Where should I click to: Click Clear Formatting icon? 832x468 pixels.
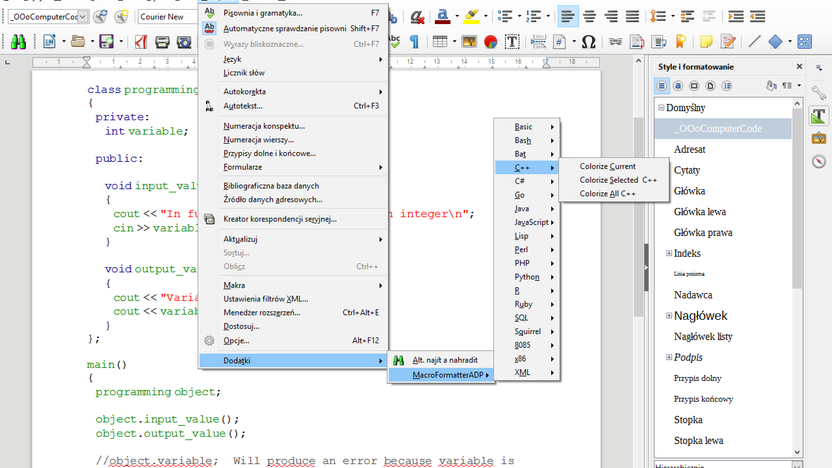pyautogui.click(x=418, y=17)
